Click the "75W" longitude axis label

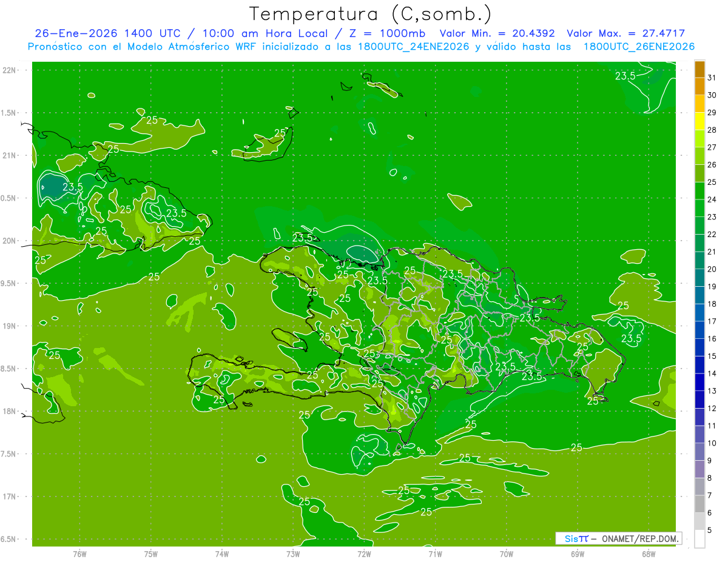[151, 554]
